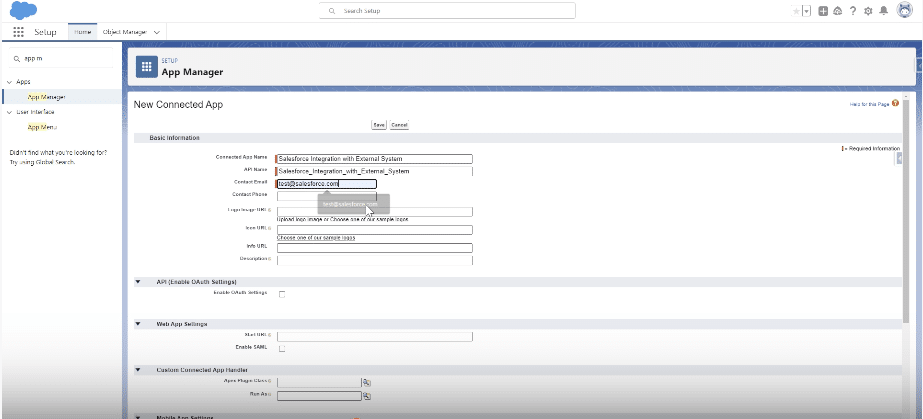The width and height of the screenshot is (923, 419).
Task: Select App Menu in the sidebar
Action: pos(42,127)
